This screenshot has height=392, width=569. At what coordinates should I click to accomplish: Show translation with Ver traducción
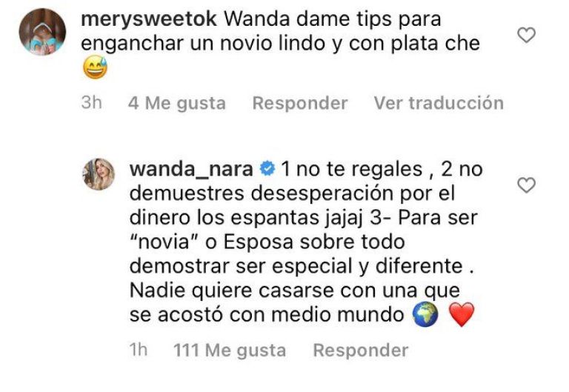point(439,103)
